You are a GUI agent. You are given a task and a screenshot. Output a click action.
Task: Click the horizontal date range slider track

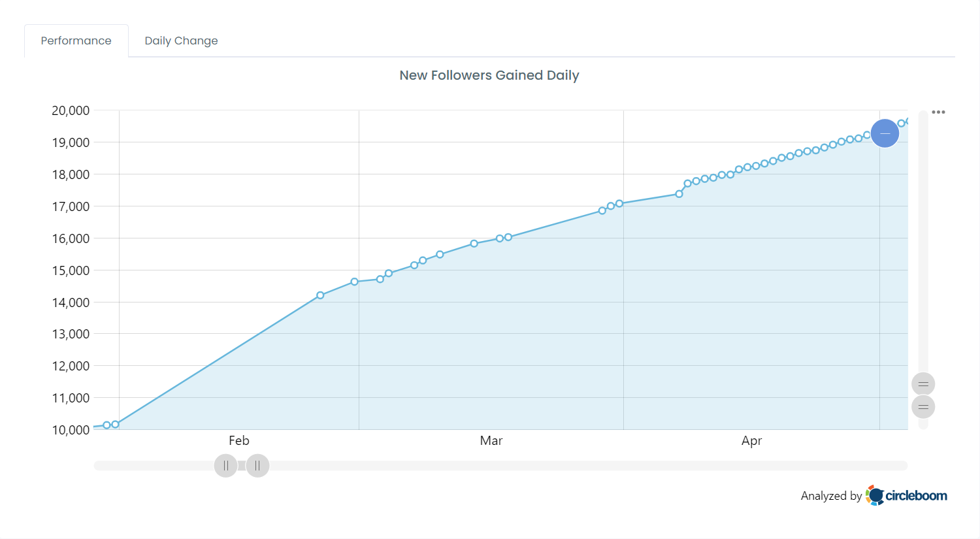point(523,465)
